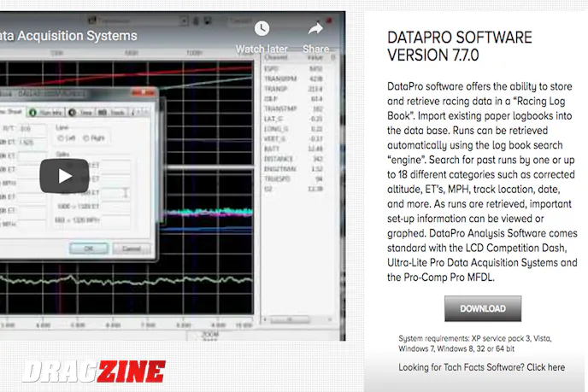Click the DOWNLOAD button
The image size is (588, 392).
[x=482, y=308]
